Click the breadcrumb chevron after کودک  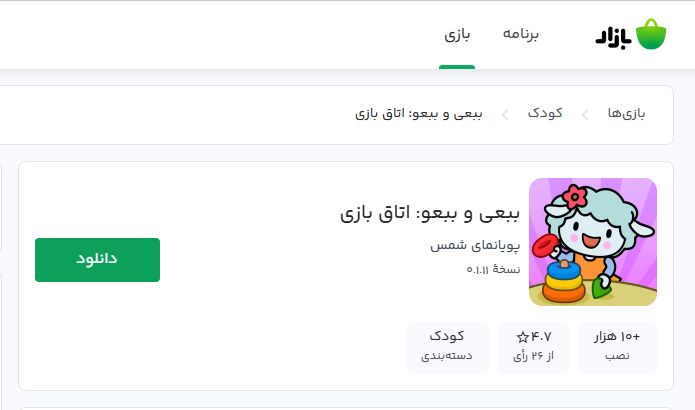[506, 114]
